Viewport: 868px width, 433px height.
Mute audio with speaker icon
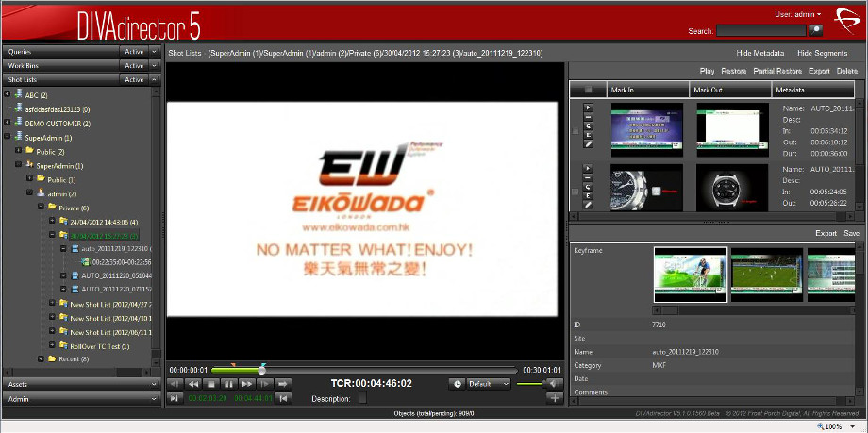[x=553, y=383]
